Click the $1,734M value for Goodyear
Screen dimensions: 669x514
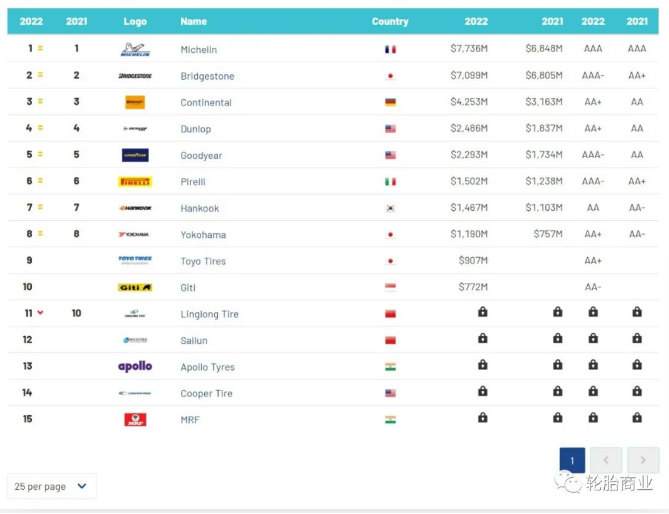coord(544,155)
